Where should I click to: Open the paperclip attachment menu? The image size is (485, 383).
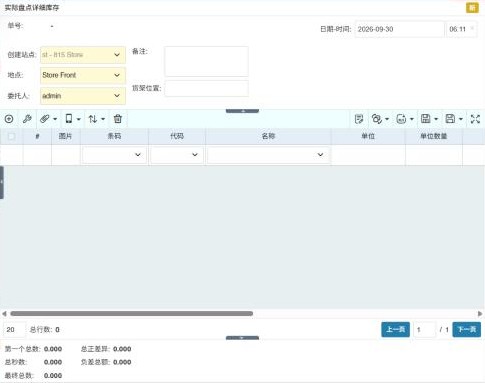tap(48, 119)
